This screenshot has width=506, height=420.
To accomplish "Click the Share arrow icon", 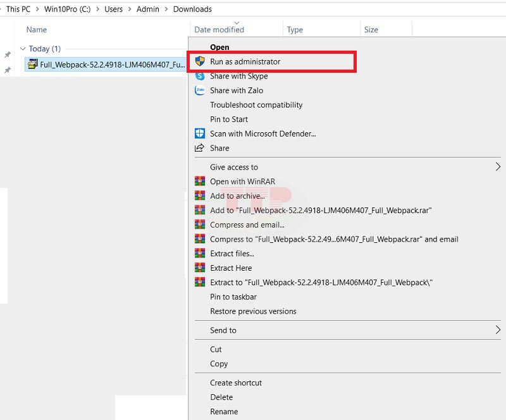I will 200,148.
